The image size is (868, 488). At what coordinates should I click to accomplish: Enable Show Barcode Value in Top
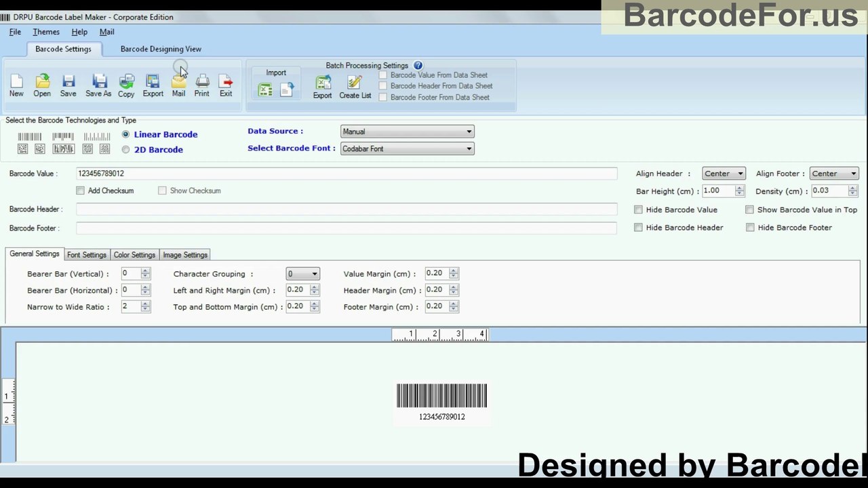(x=749, y=209)
